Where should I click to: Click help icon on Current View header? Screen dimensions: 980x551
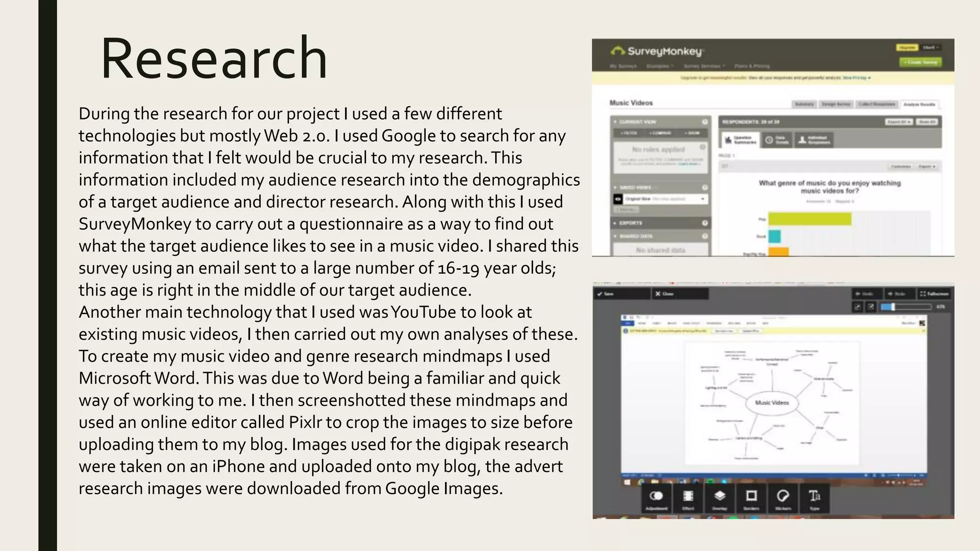click(704, 122)
